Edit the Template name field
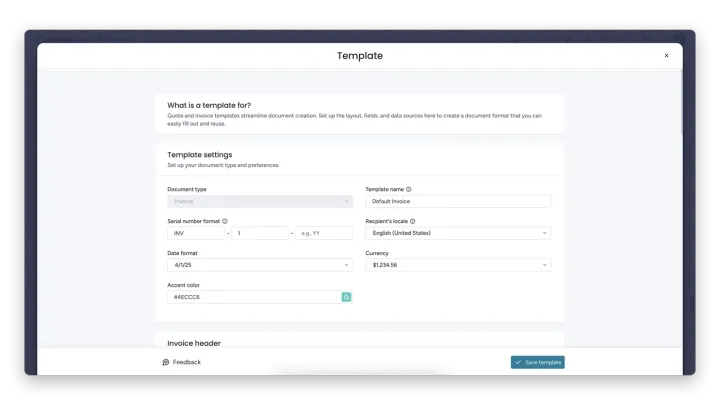The width and height of the screenshot is (720, 405). [458, 201]
